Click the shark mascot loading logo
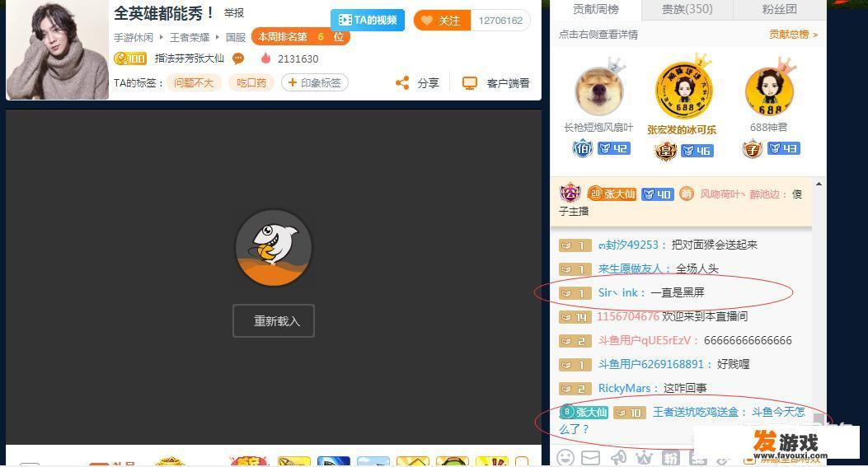 point(274,247)
